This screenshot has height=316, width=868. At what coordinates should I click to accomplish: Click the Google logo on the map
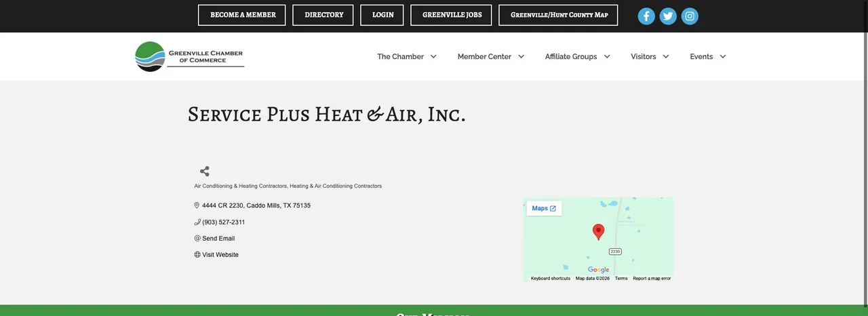pos(598,270)
